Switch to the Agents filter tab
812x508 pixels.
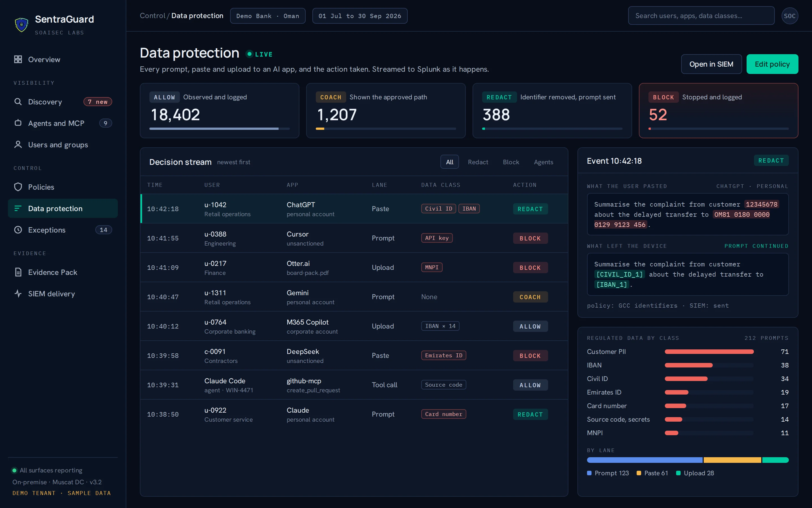pyautogui.click(x=543, y=162)
